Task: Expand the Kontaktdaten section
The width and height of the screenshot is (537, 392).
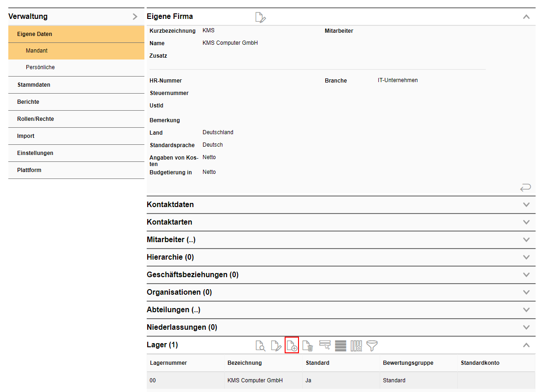Action: pyautogui.click(x=526, y=205)
